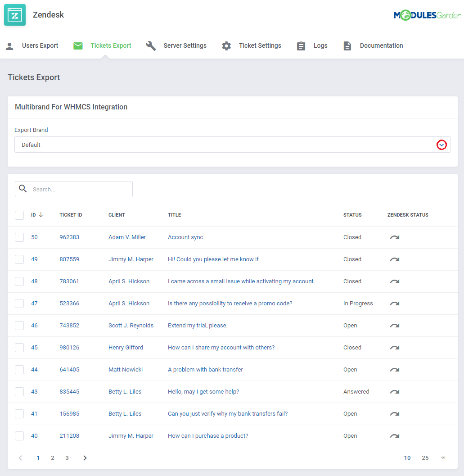
Task: Open ticket titled Account sync
Action: tap(185, 237)
